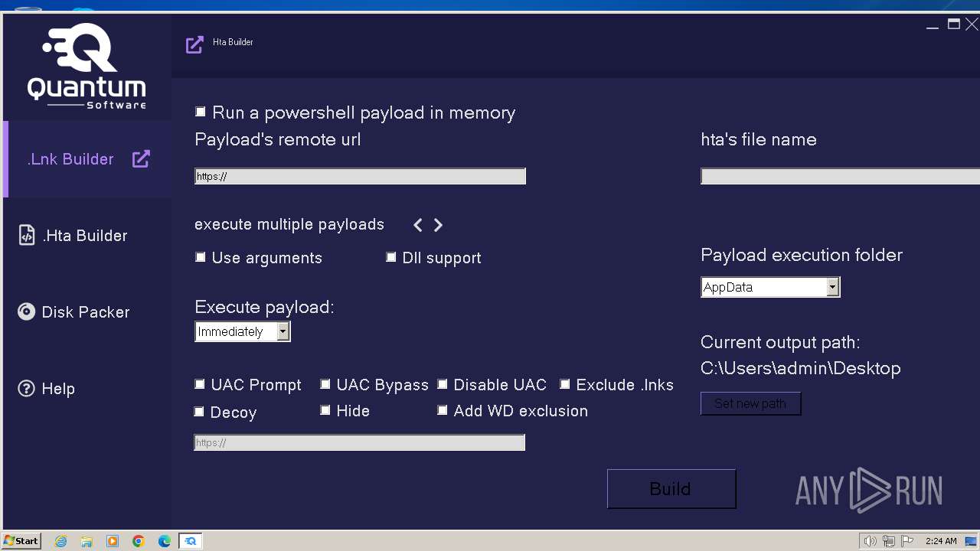
Task: Focus the hta's file name field
Action: coord(840,176)
